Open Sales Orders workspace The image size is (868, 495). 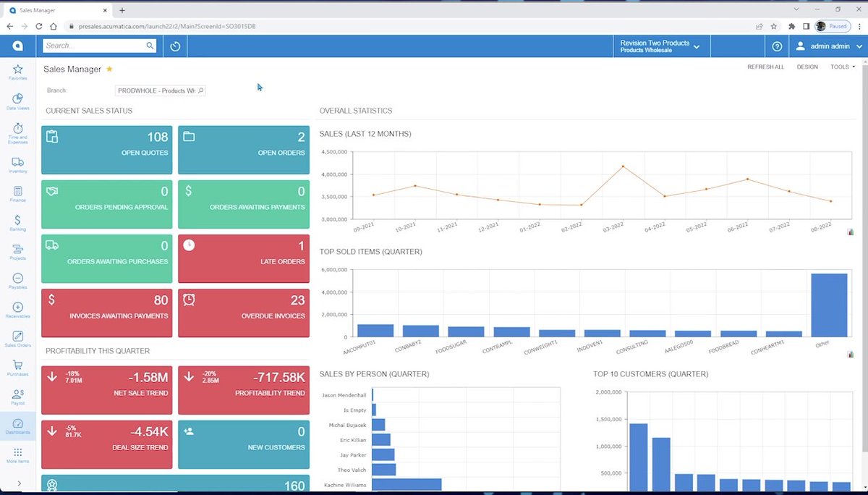(x=18, y=339)
